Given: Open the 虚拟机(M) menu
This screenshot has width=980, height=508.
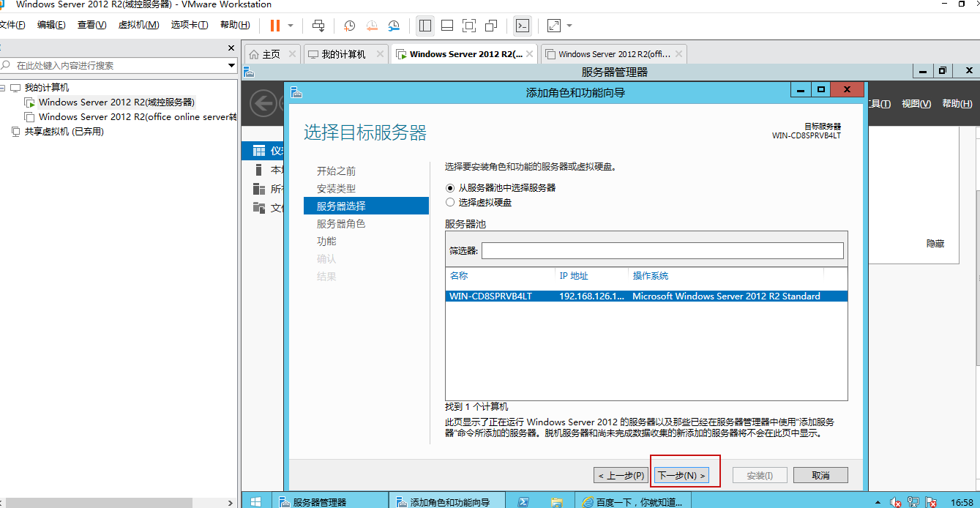Looking at the screenshot, I should 138,25.
